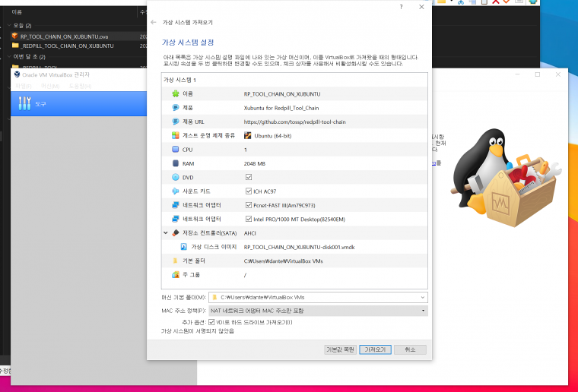
Task: Toggle the Pcnet-FAST III network adapter checkbox
Action: coord(249,205)
